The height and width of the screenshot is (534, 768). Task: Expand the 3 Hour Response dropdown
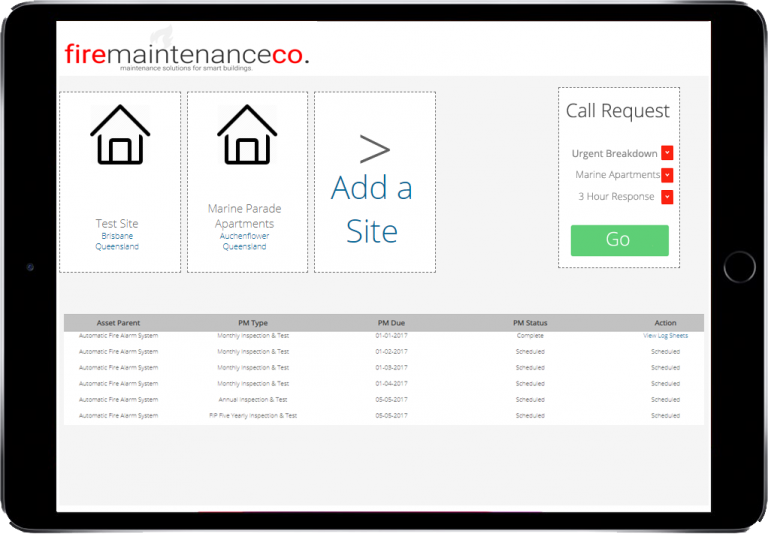click(667, 197)
